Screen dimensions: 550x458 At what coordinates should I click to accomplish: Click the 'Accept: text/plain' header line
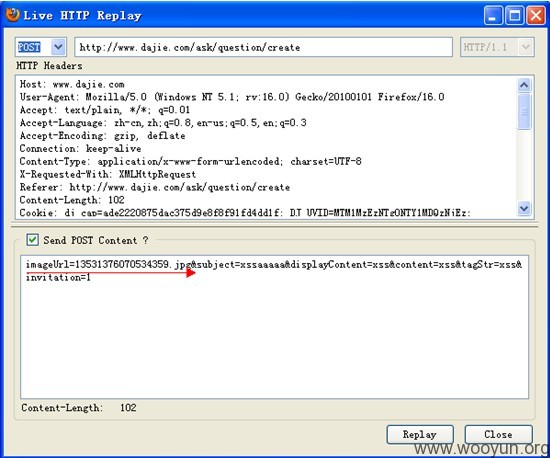click(105, 110)
